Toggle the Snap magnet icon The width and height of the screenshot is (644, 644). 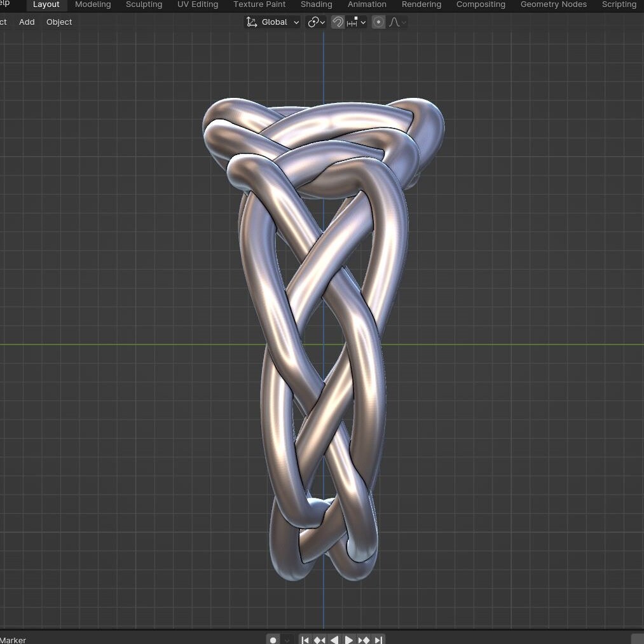click(338, 22)
